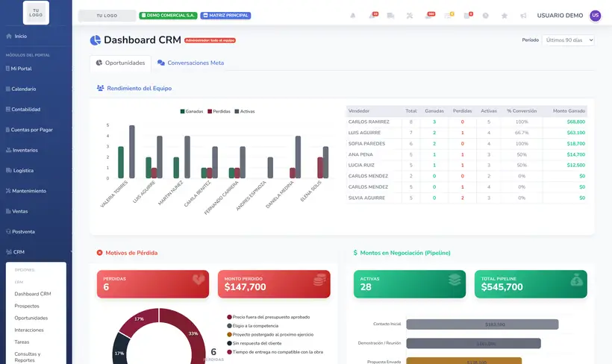
Task: Click the Ventas sidebar icon
Action: pos(8,211)
